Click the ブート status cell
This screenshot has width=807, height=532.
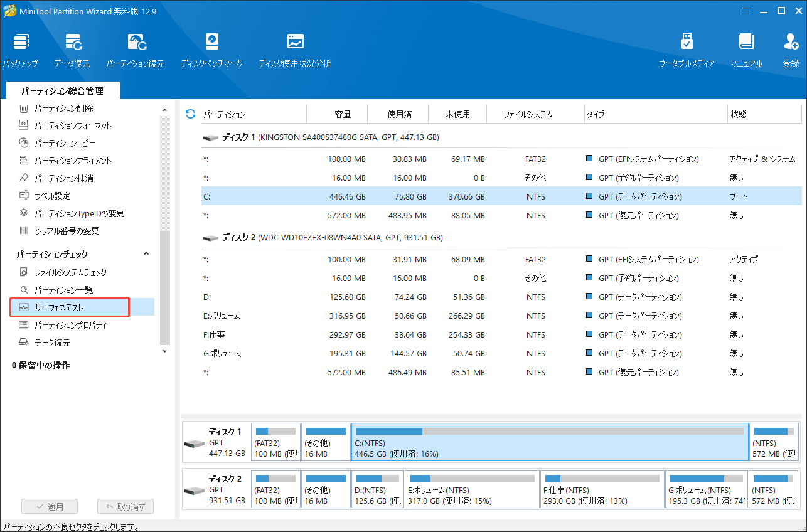point(739,196)
